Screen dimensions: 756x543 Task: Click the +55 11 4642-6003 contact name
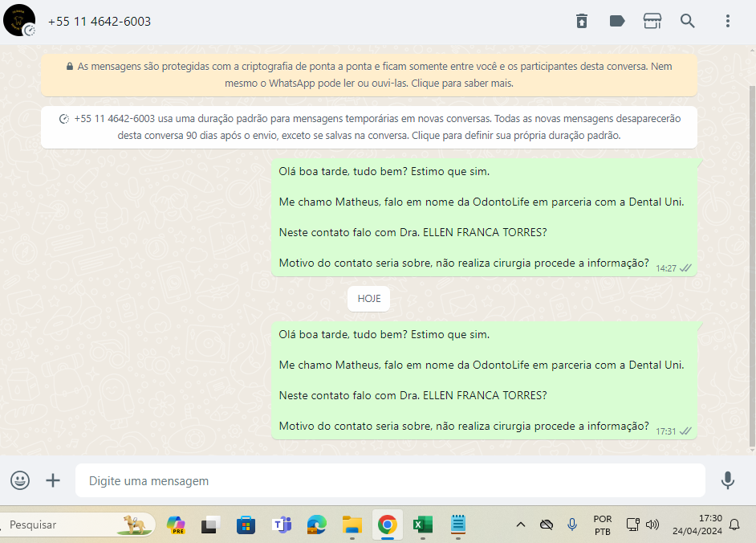click(100, 22)
